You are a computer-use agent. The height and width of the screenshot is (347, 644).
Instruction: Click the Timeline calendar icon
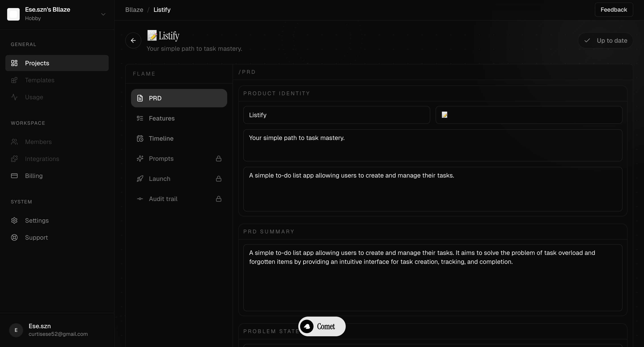140,138
